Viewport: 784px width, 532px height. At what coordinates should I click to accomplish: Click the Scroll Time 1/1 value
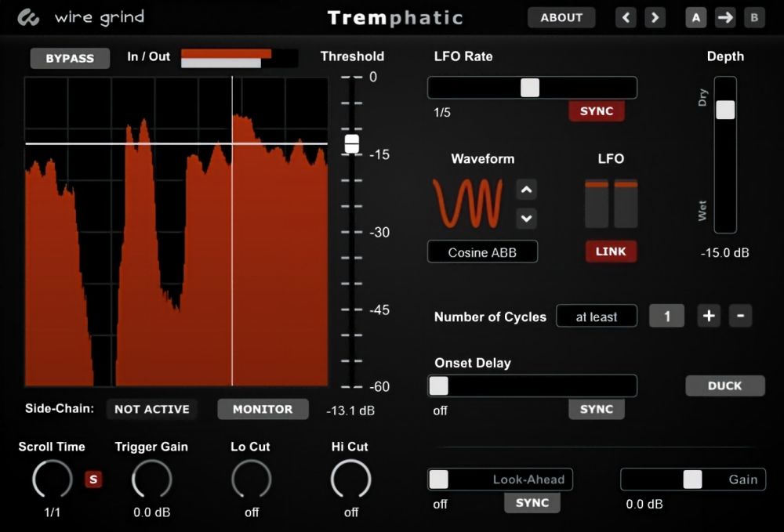click(x=52, y=512)
